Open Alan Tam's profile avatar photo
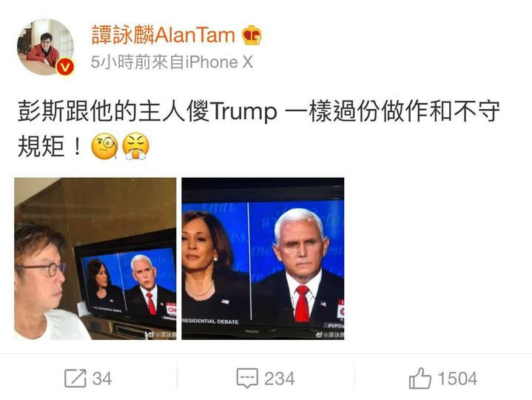Screen dimensions: 532x400 [45, 47]
